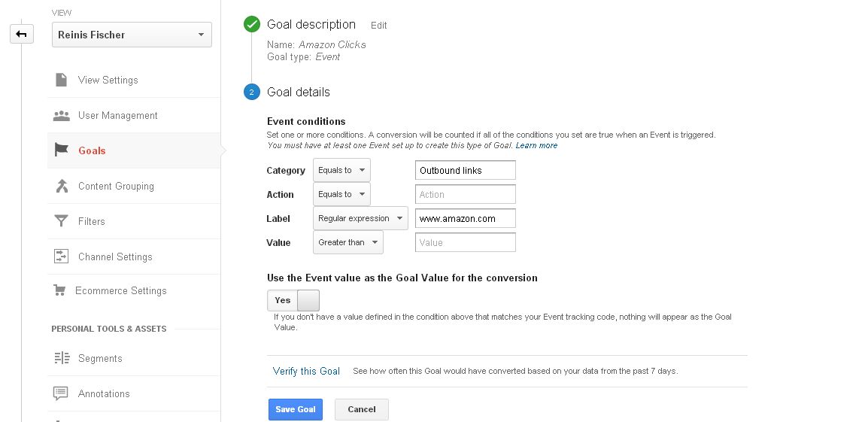Screen dimensions: 868x422
Task: Click the back arrow button
Action: click(22, 35)
